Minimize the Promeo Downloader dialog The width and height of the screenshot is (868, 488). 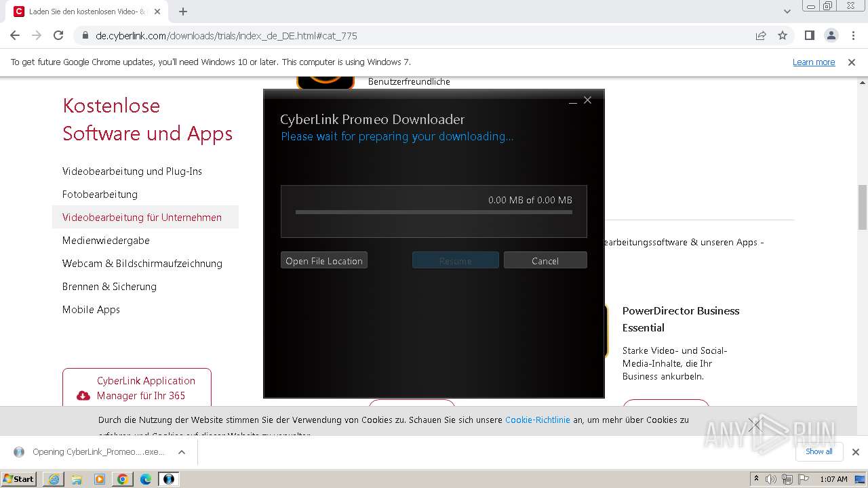coord(572,100)
